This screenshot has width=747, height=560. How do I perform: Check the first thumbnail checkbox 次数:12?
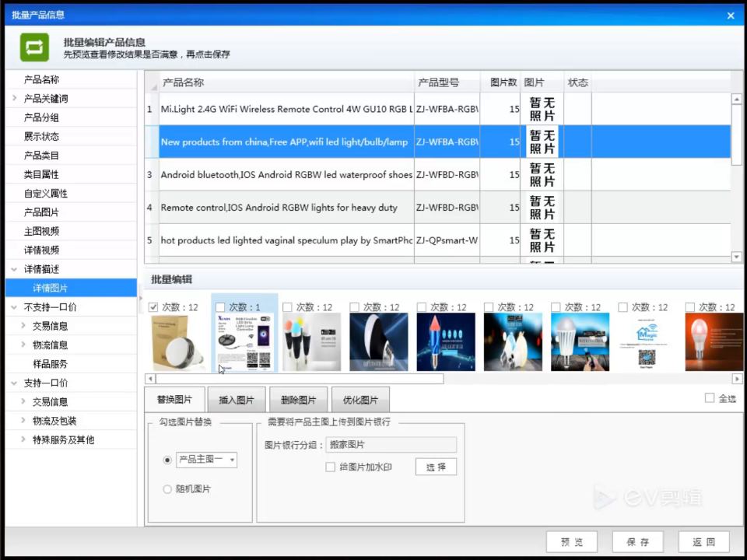[153, 307]
